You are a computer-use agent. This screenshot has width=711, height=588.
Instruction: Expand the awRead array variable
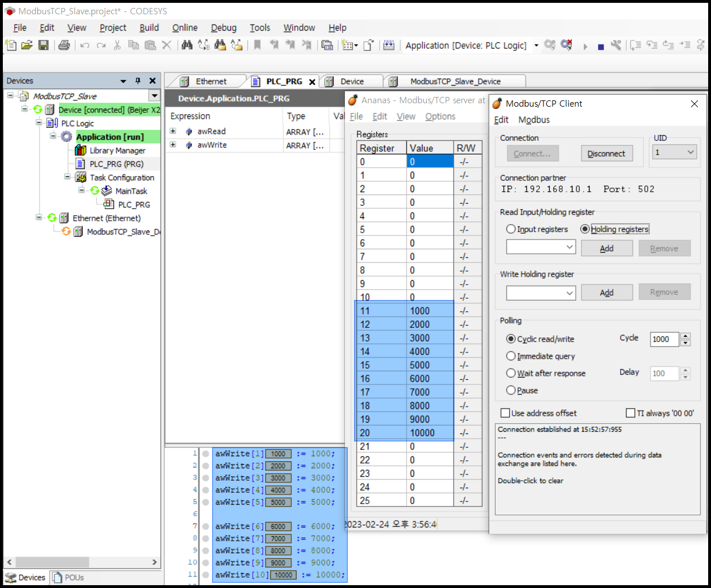[x=174, y=131]
